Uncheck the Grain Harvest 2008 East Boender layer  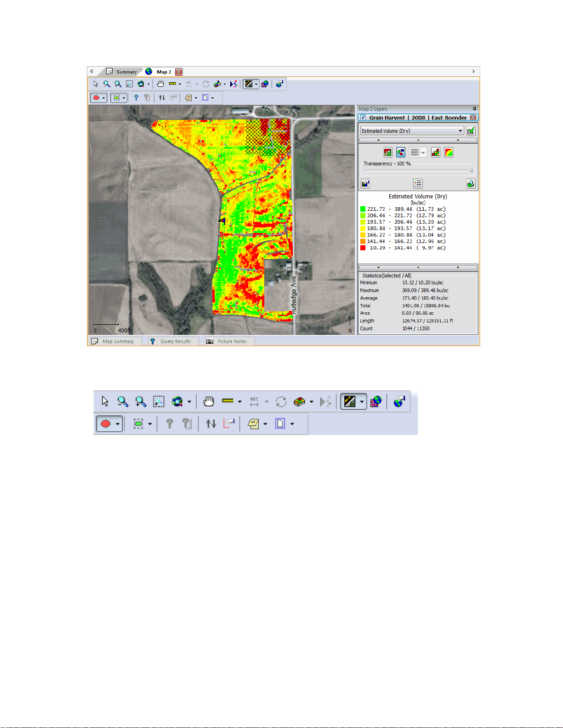tap(363, 118)
